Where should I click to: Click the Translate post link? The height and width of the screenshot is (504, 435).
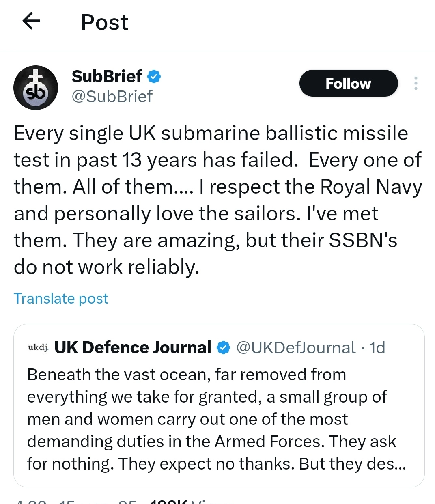click(x=61, y=298)
